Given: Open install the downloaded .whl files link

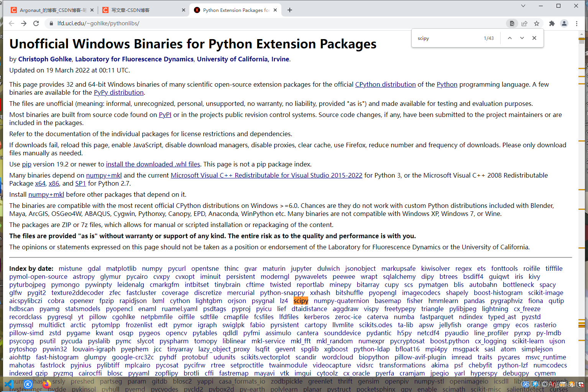Looking at the screenshot, I should (153, 164).
